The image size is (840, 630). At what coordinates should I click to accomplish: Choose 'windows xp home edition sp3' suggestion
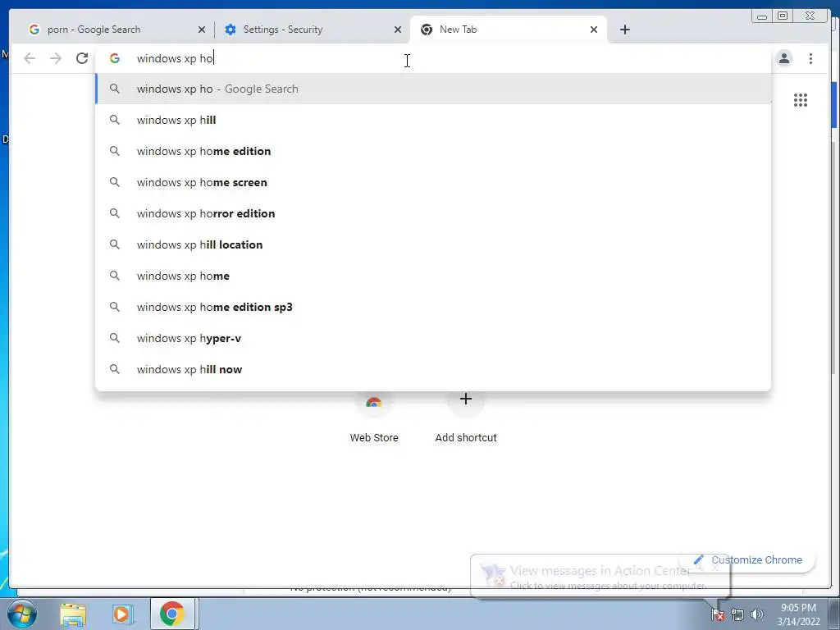coord(433,307)
